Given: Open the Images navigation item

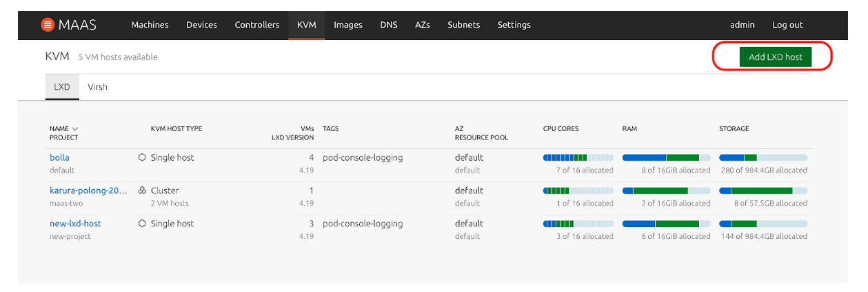Looking at the screenshot, I should click(347, 25).
